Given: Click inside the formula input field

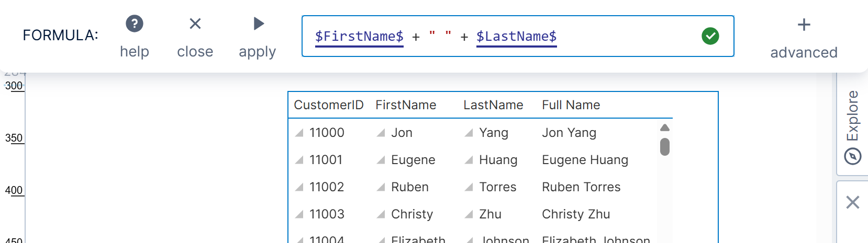Looking at the screenshot, I should 628,36.
